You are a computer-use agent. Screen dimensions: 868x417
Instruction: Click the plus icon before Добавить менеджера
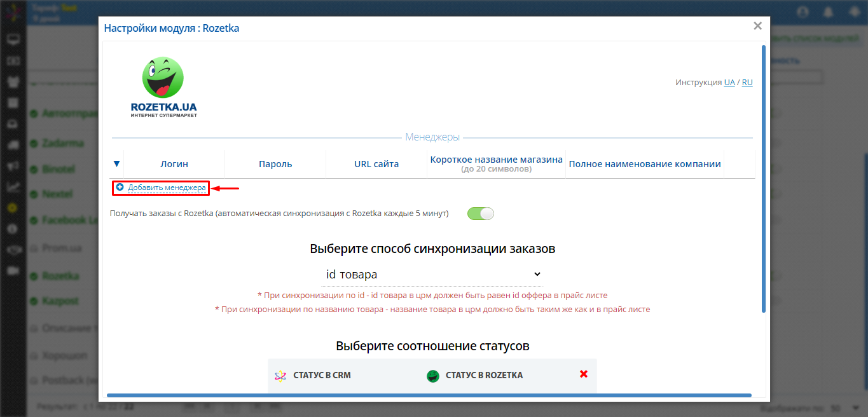(x=120, y=188)
